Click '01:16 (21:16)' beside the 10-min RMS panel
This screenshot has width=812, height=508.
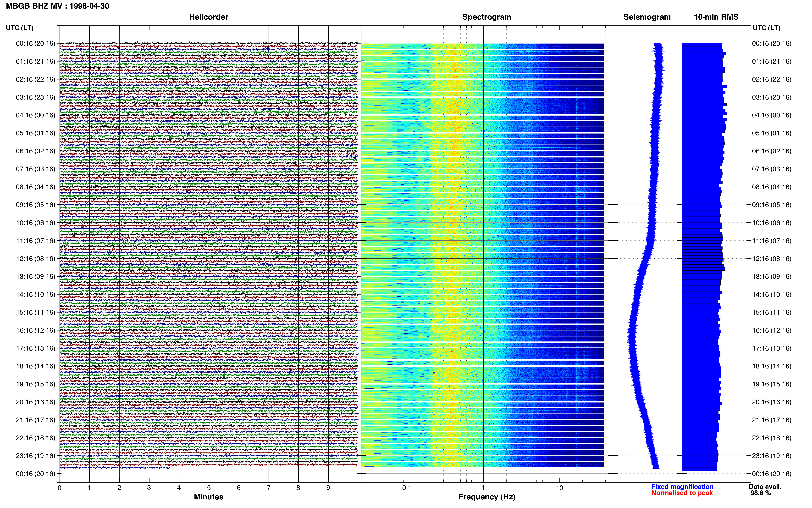pyautogui.click(x=772, y=61)
